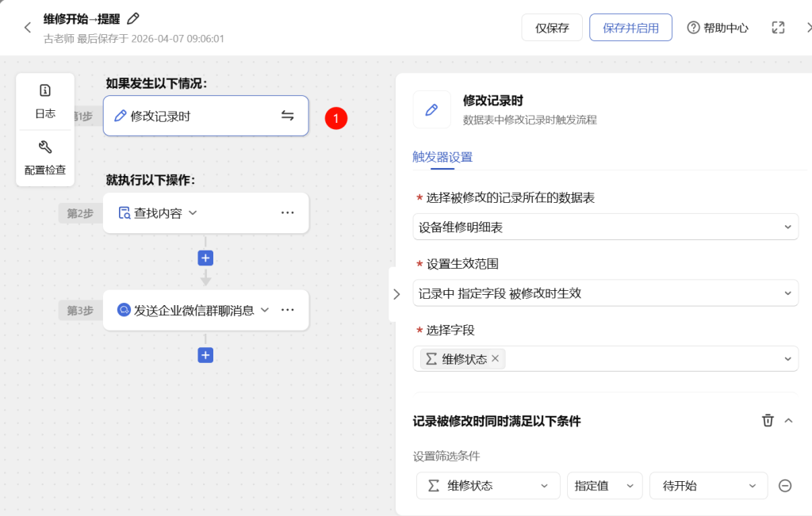
Task: Click the 修改记录时 panel pencil icon
Action: [431, 109]
